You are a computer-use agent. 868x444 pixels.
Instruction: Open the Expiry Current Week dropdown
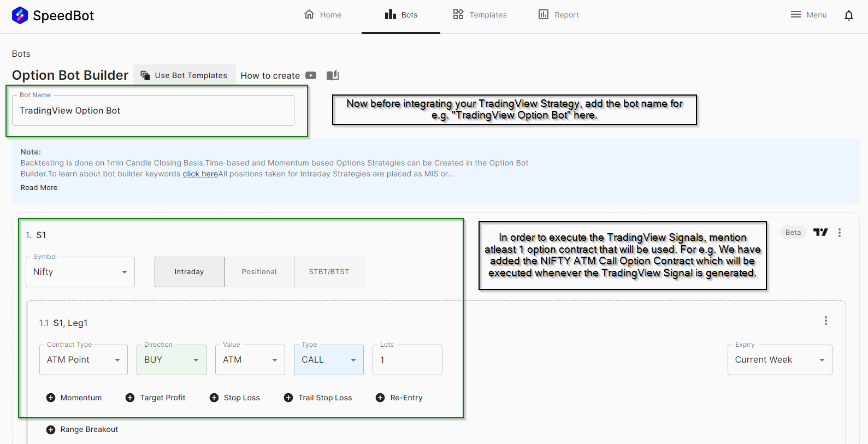[780, 360]
